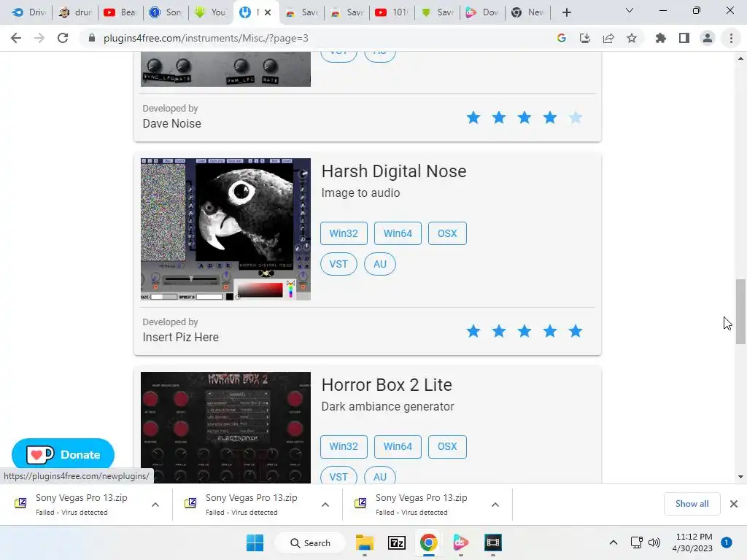The width and height of the screenshot is (747, 560).
Task: Switch to the Bea YouTube tab
Action: (120, 12)
